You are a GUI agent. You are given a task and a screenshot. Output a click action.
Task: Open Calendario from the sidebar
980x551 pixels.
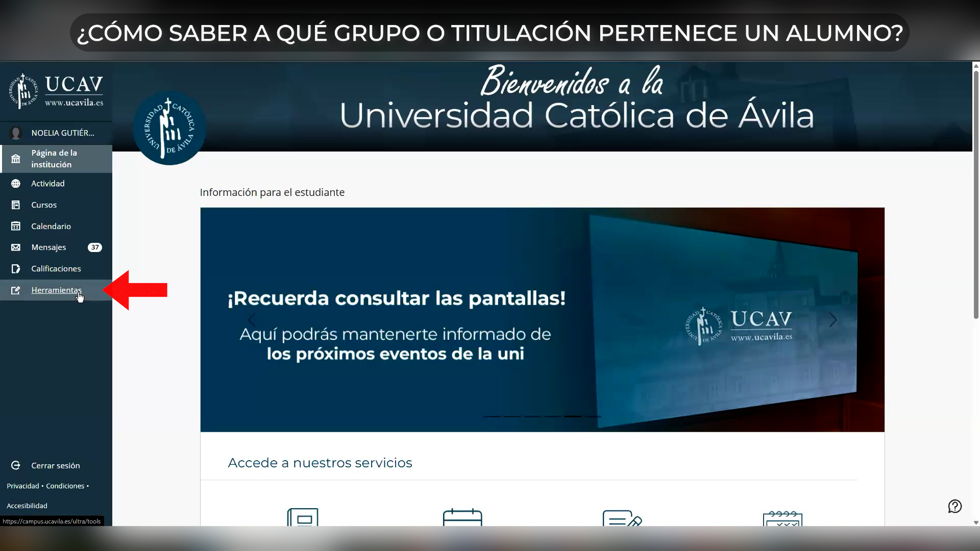(56, 227)
